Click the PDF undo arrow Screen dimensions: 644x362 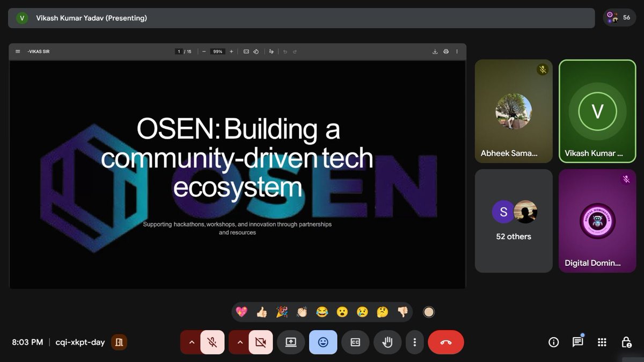(285, 52)
